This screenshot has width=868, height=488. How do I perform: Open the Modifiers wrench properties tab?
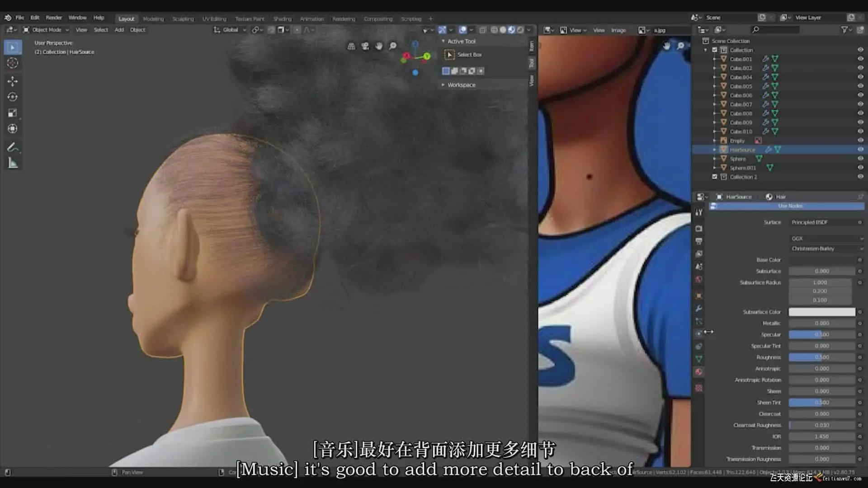pos(699,309)
